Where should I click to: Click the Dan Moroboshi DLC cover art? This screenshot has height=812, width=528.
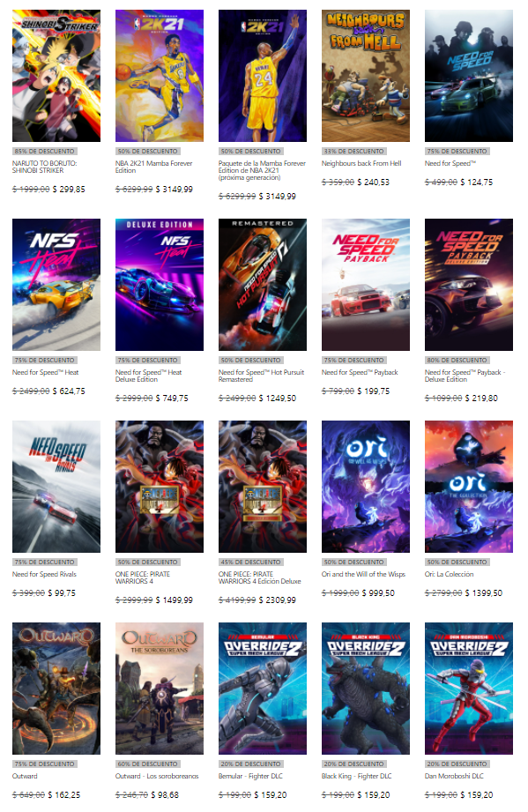pos(469,689)
